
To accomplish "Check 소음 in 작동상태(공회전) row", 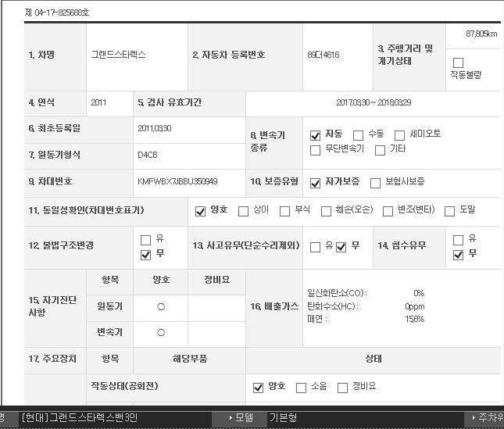I will click(301, 388).
